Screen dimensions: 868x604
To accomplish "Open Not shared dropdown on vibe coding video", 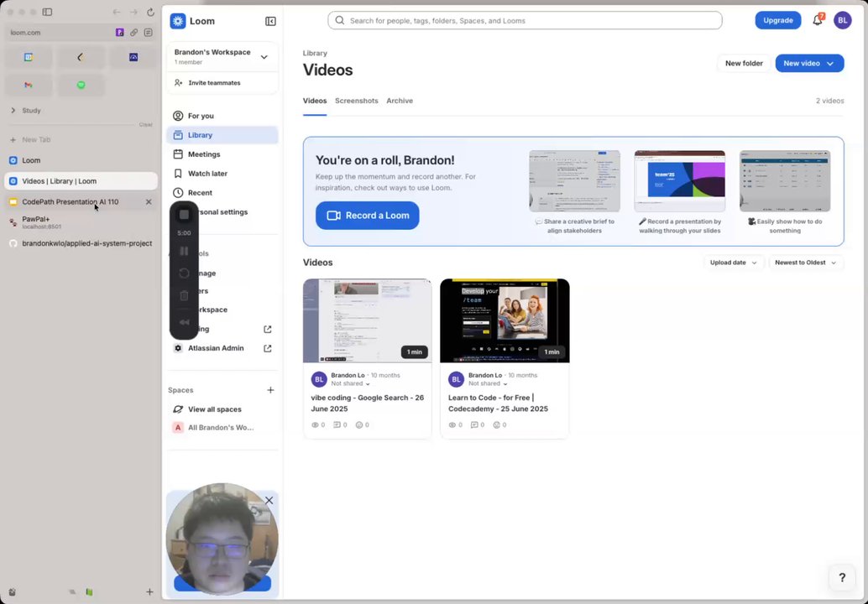I will point(350,383).
